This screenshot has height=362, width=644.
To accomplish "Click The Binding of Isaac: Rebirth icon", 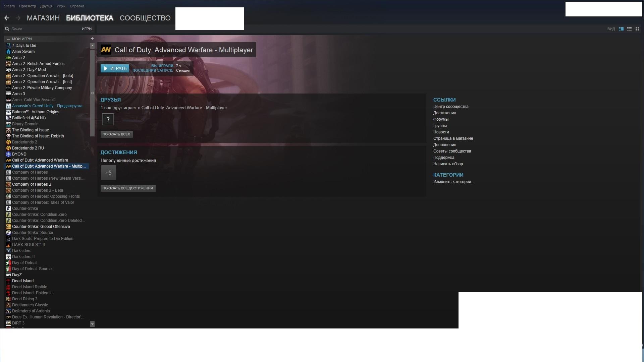I will click(8, 136).
